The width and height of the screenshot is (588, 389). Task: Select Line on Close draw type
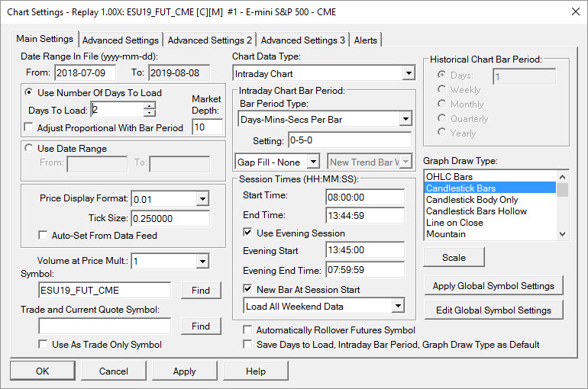pos(490,223)
